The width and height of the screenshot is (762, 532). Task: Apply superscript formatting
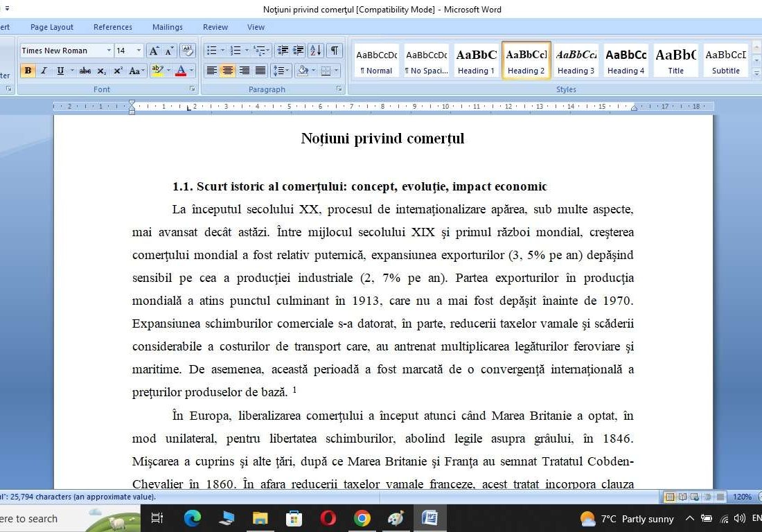118,71
